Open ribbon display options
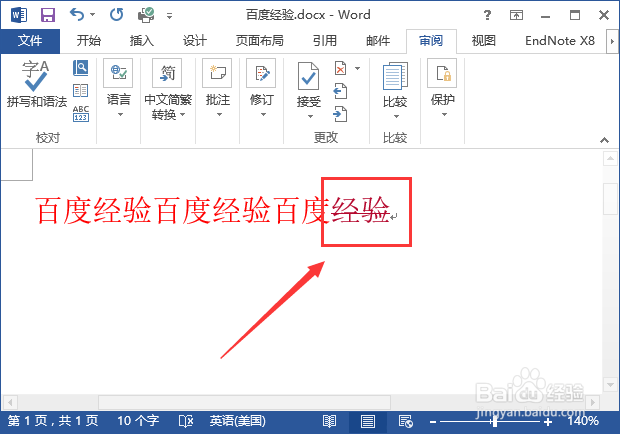Screen dimensions: 620x434 (x=516, y=15)
